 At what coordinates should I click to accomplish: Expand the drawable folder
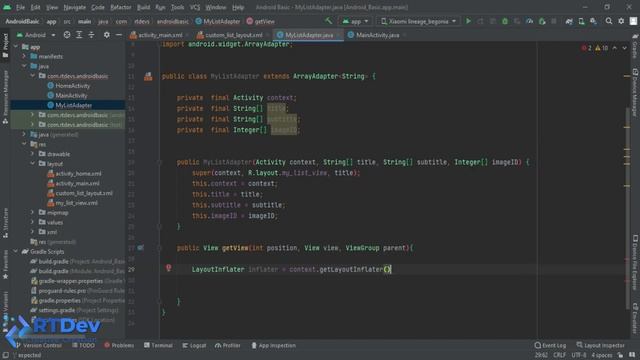click(x=33, y=154)
